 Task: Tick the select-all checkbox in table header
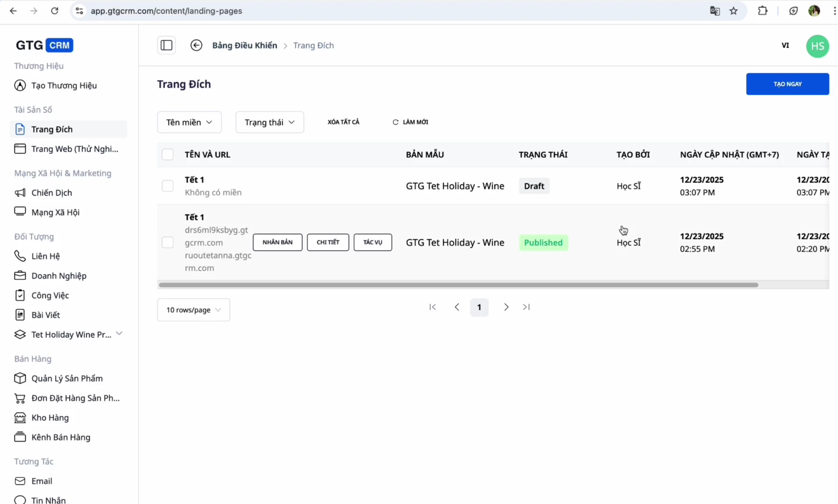tap(168, 154)
